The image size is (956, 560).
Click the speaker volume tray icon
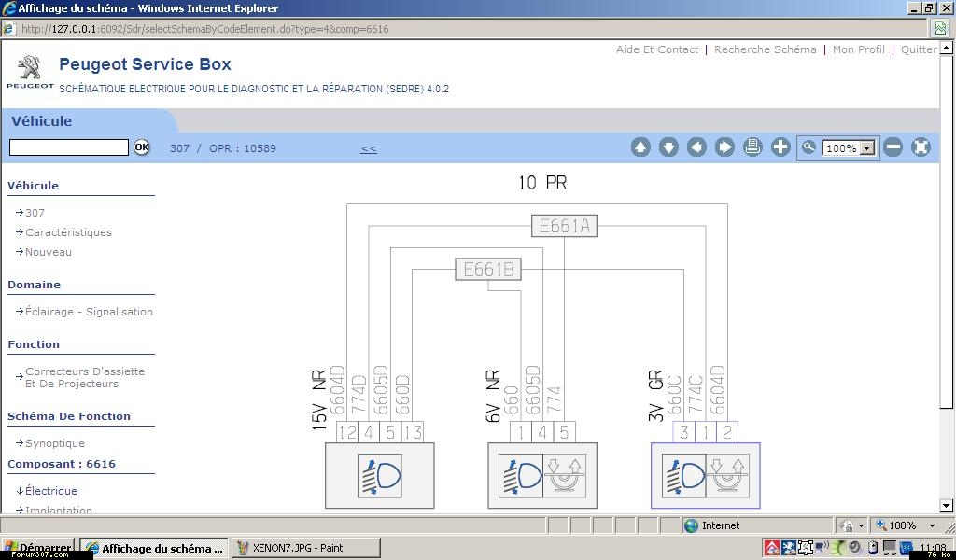(x=855, y=547)
